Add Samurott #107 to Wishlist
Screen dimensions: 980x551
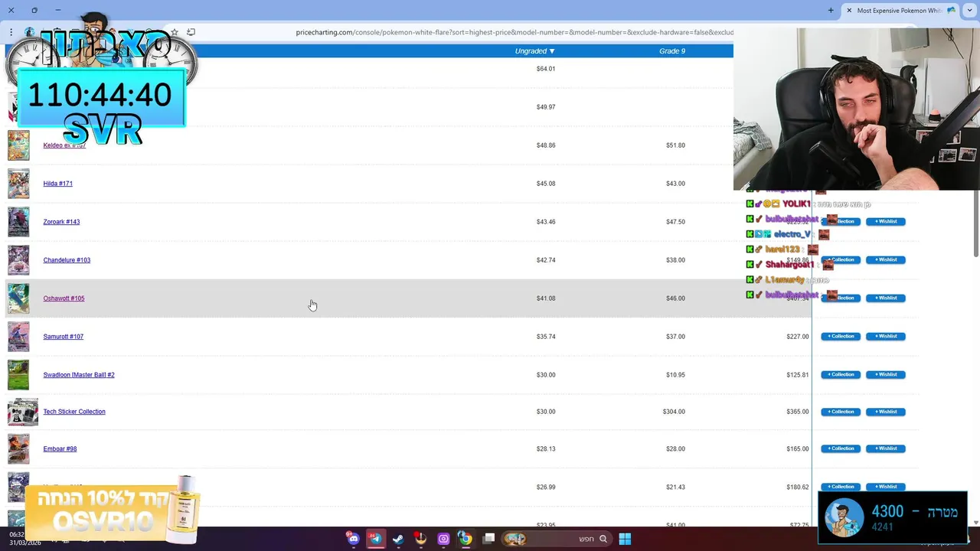[x=886, y=337]
